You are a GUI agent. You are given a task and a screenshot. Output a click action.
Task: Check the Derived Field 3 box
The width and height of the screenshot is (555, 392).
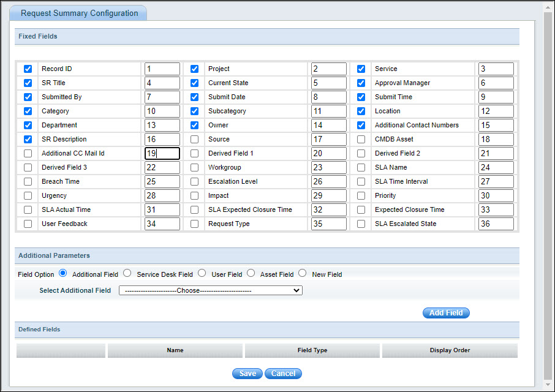click(28, 168)
